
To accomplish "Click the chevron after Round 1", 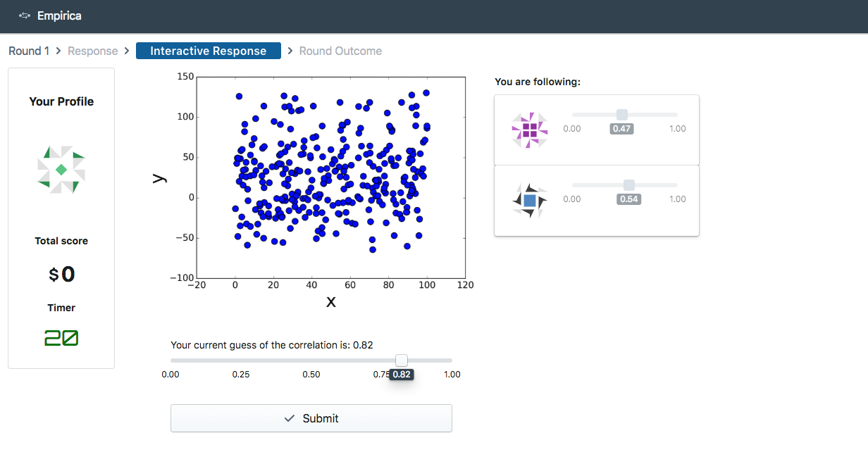I will (58, 51).
